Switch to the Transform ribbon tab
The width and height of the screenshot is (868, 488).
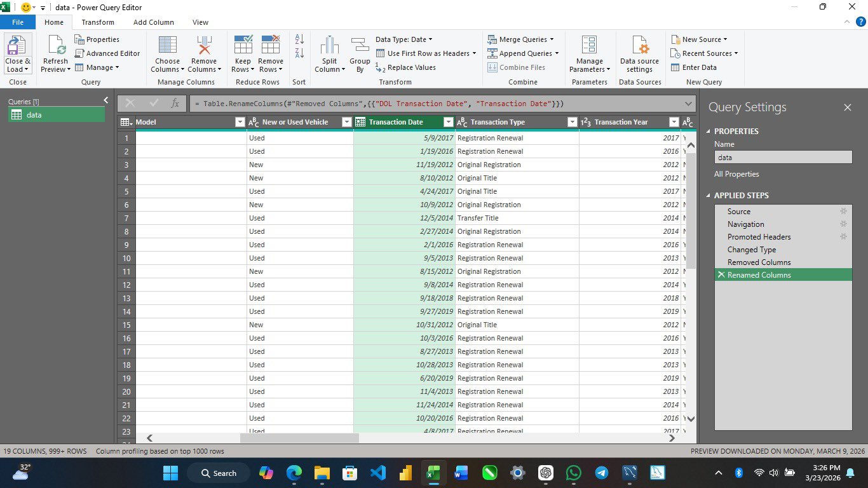coord(98,22)
